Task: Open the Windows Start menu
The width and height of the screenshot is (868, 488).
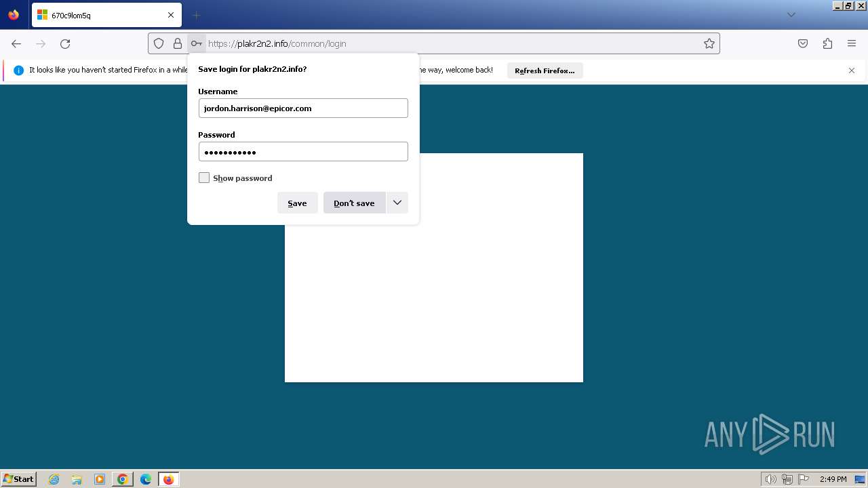Action: [18, 479]
